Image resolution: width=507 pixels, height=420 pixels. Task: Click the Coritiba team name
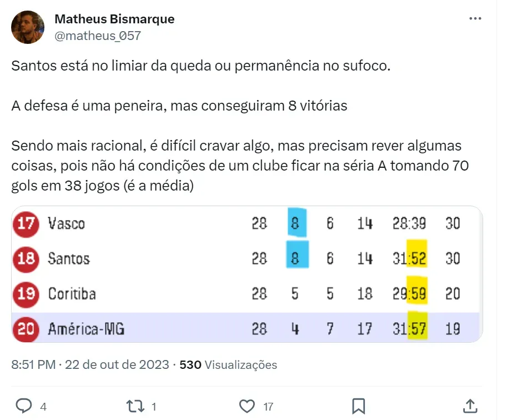(72, 294)
